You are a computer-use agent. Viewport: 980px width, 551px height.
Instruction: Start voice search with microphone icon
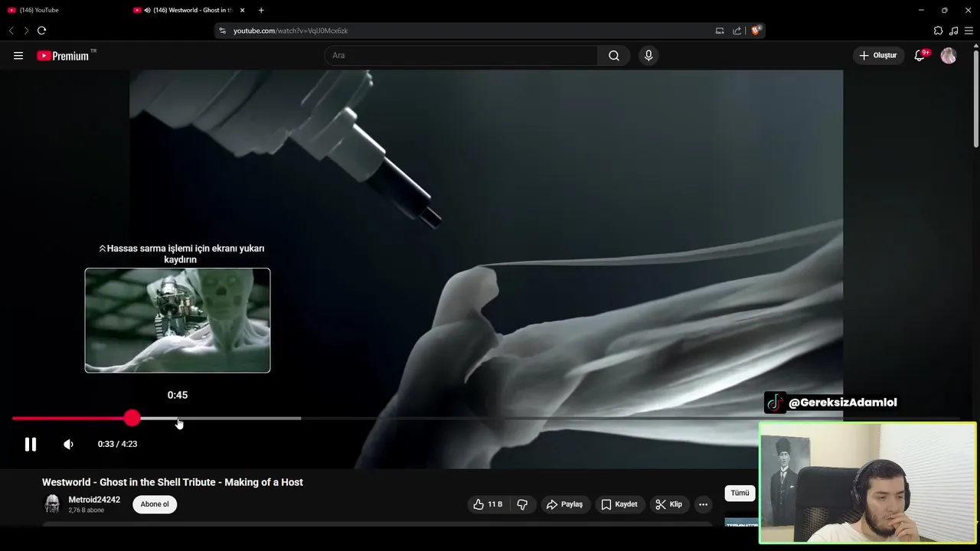648,55
